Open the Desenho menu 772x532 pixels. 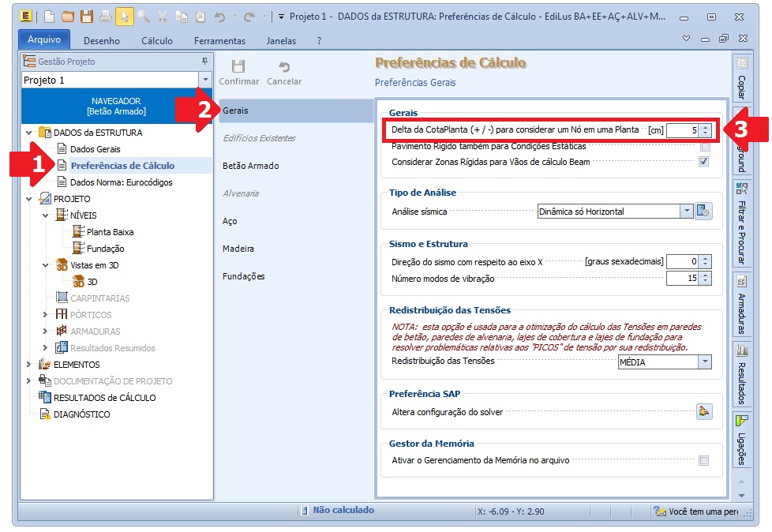101,41
